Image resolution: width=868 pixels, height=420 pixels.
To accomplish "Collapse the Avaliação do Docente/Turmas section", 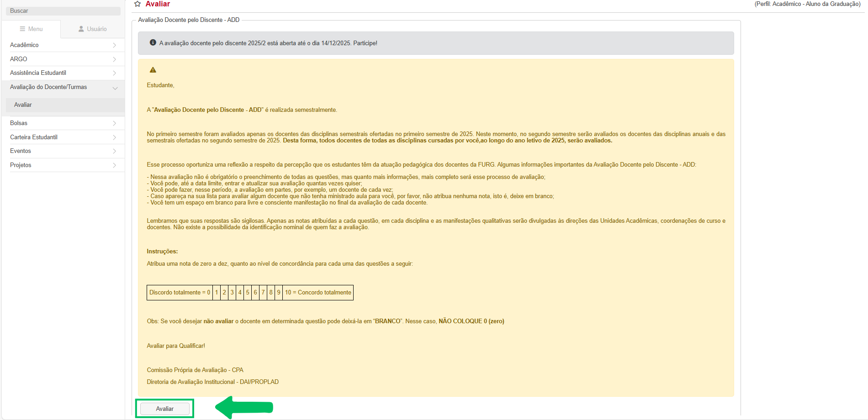I will (x=115, y=88).
